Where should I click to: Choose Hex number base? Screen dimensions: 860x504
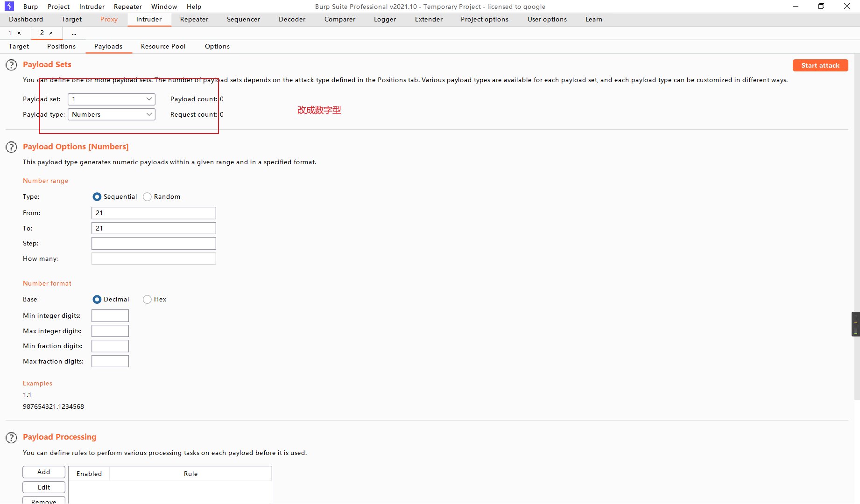[148, 300]
